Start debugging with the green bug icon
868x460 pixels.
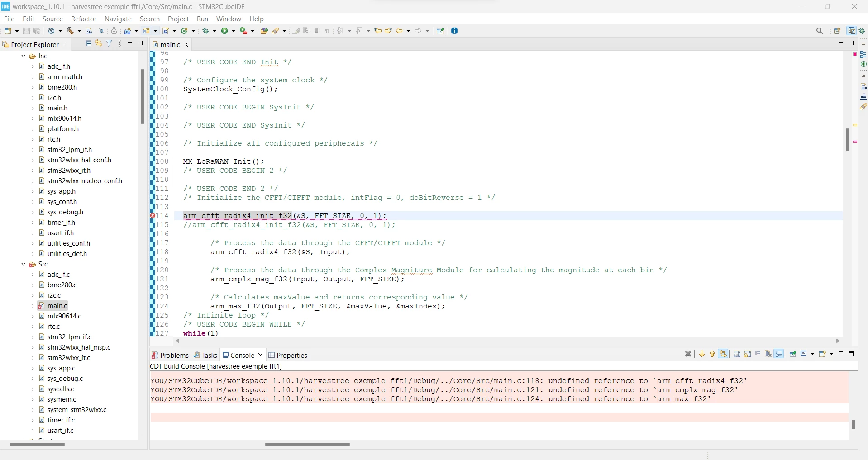pyautogui.click(x=206, y=31)
